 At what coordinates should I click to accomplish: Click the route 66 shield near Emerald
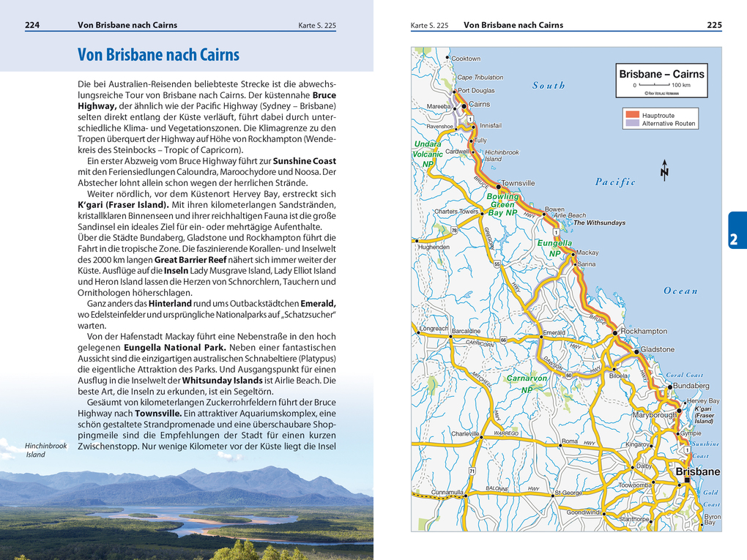pyautogui.click(x=504, y=340)
